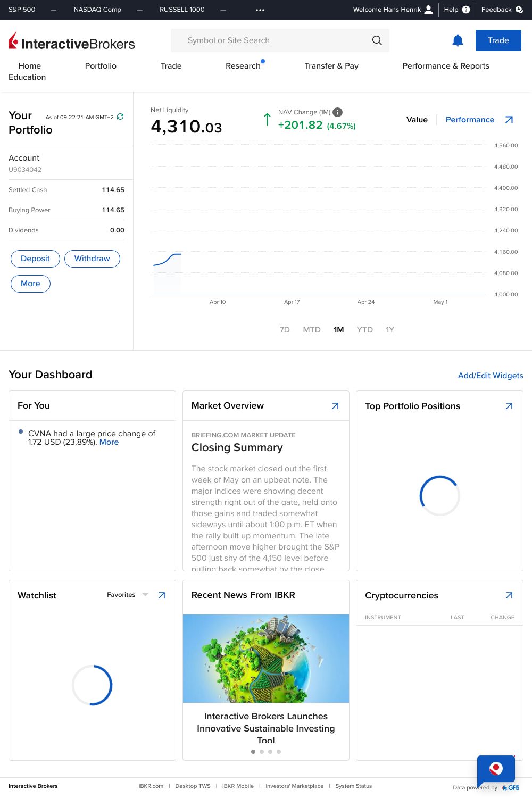Open the Welcome Hans Henrik user menu
Image resolution: width=532 pixels, height=798 pixels.
[393, 10]
